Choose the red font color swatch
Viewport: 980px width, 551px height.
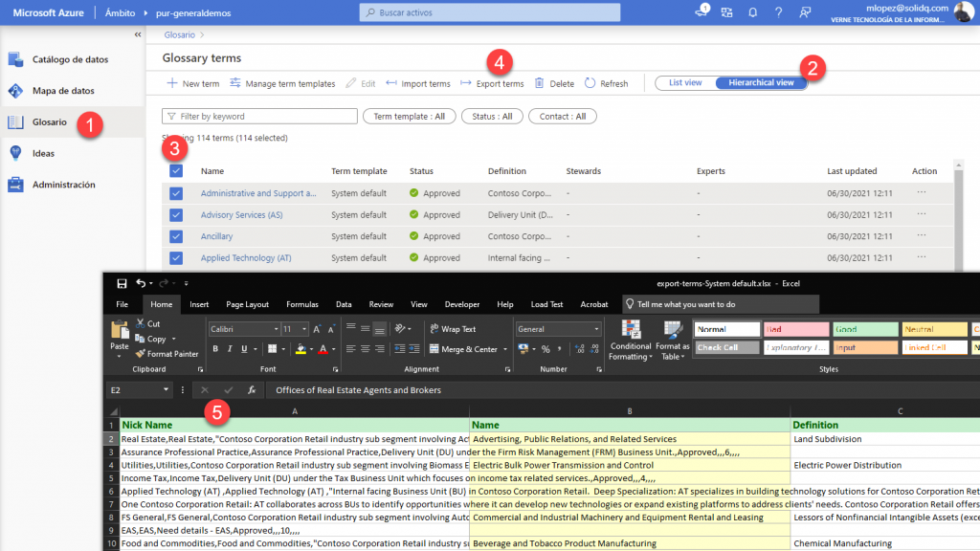323,354
